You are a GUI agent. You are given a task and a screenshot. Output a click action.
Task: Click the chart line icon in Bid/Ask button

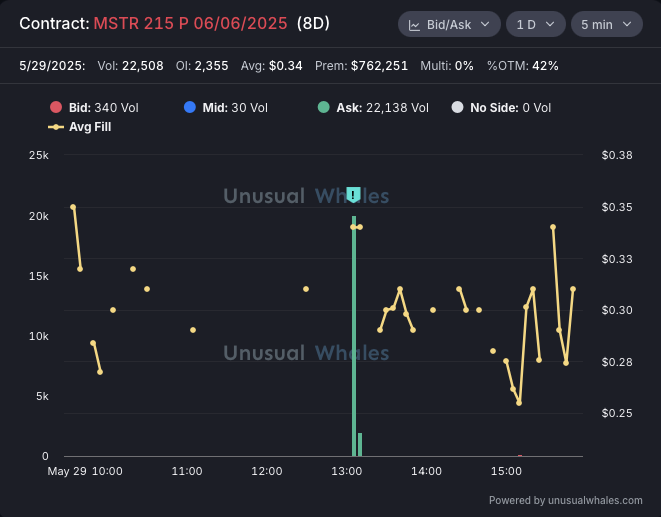tap(414, 25)
